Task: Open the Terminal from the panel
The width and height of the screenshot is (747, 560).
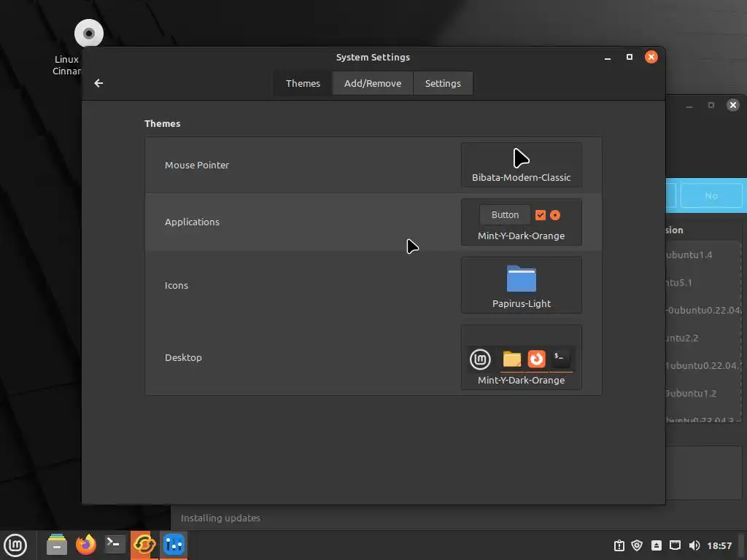Action: pos(115,545)
